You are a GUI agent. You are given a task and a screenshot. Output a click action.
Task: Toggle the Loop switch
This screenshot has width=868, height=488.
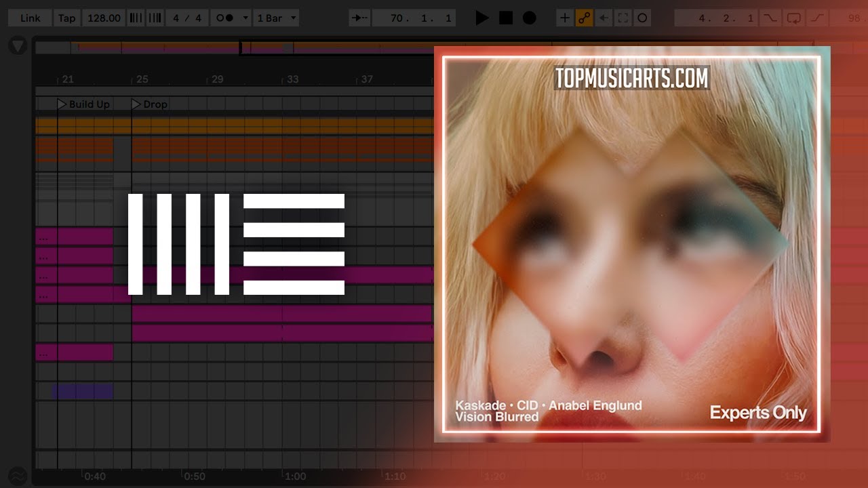(x=794, y=18)
